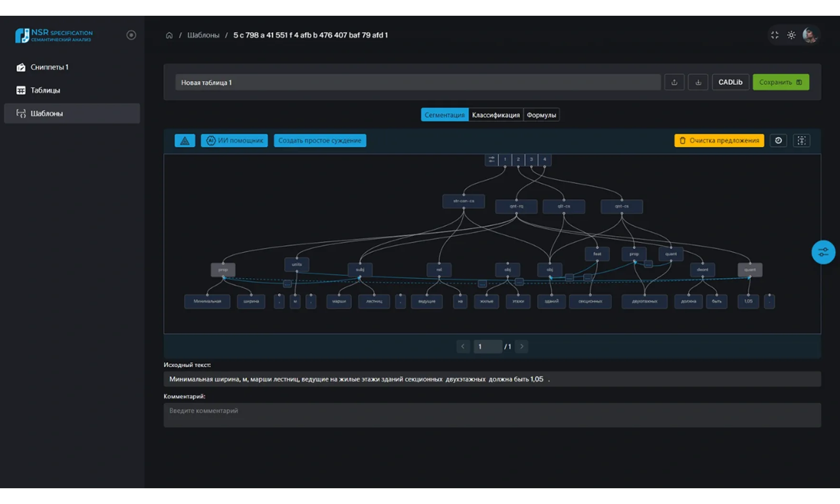Toggle the graph filter sliders icon above nodes
This screenshot has height=504, width=840.
491,159
